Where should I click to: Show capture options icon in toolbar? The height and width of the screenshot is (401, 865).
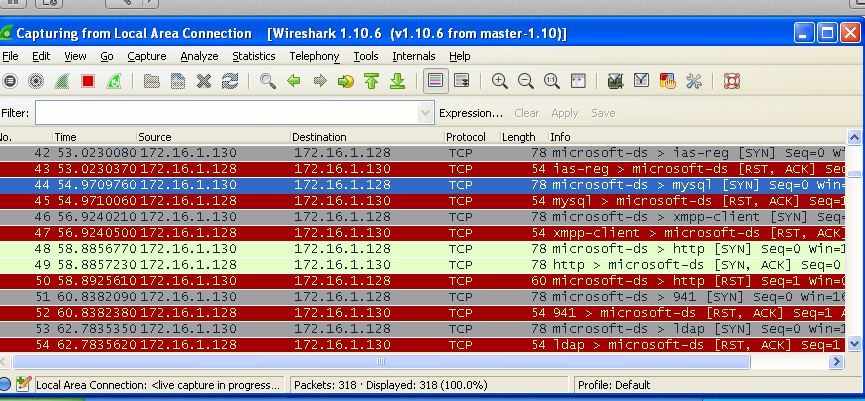pyautogui.click(x=36, y=81)
